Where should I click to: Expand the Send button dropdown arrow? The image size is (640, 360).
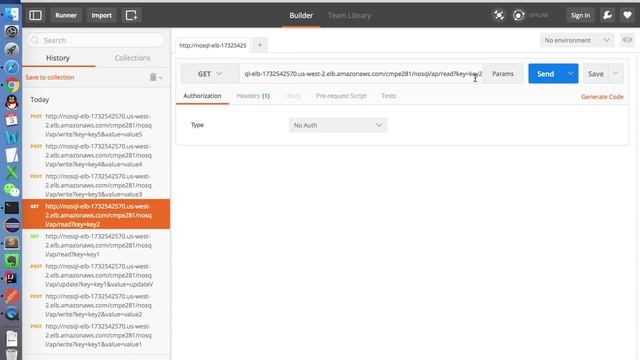pyautogui.click(x=570, y=73)
